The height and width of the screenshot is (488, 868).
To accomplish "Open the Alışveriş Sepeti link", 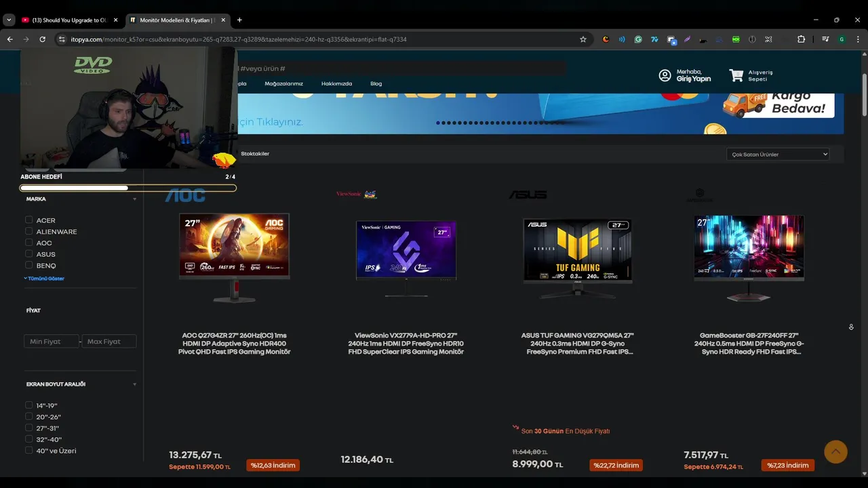I will coord(760,75).
